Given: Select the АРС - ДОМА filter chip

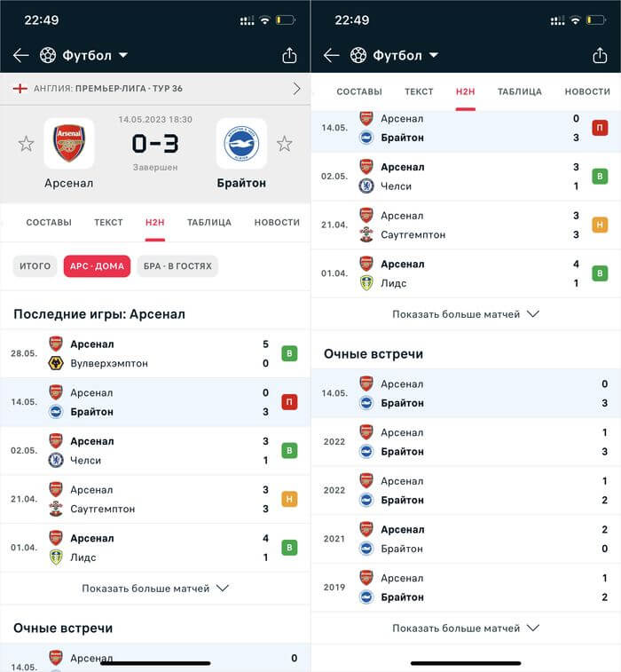Looking at the screenshot, I should pyautogui.click(x=97, y=265).
